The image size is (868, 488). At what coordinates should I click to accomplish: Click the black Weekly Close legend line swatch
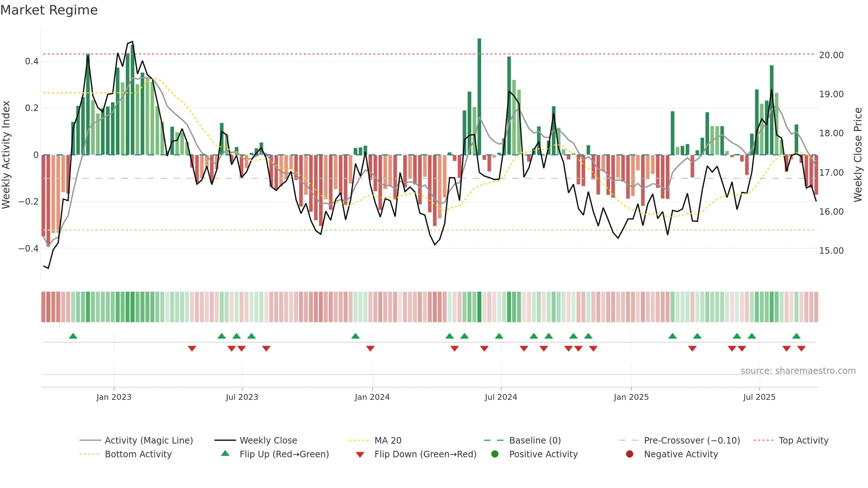(225, 440)
